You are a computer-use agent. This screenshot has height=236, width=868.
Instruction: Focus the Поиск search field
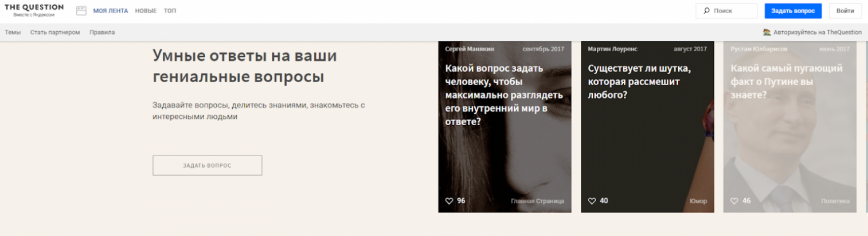[726, 10]
